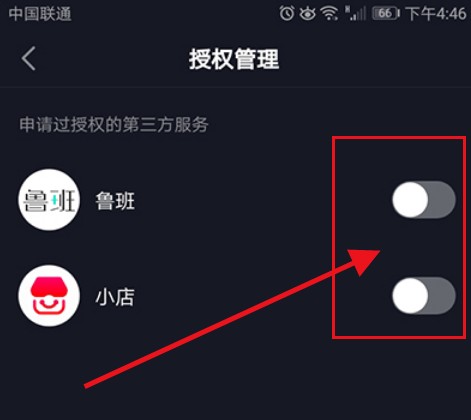Select the 鲁班 service name label
The height and width of the screenshot is (420, 471).
[x=115, y=201]
